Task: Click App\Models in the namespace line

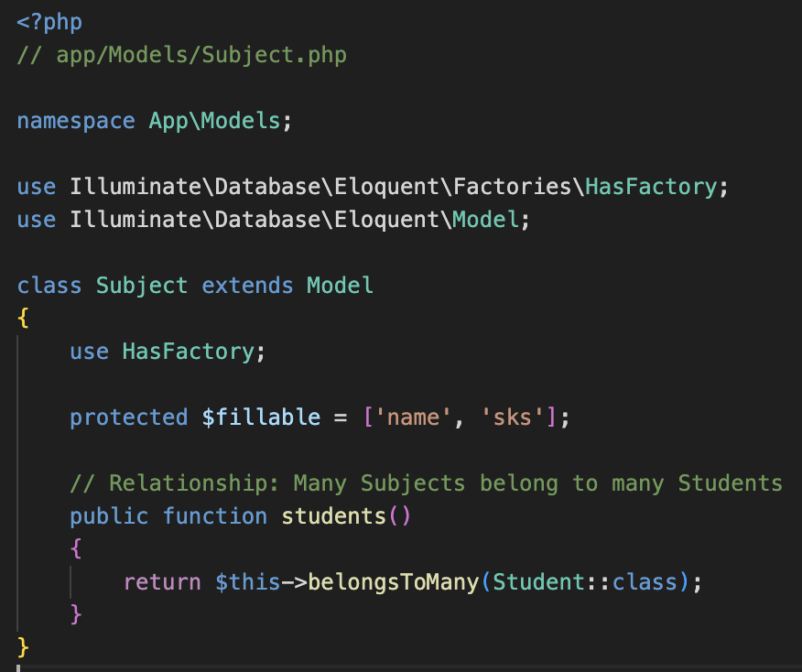Action: [x=215, y=121]
